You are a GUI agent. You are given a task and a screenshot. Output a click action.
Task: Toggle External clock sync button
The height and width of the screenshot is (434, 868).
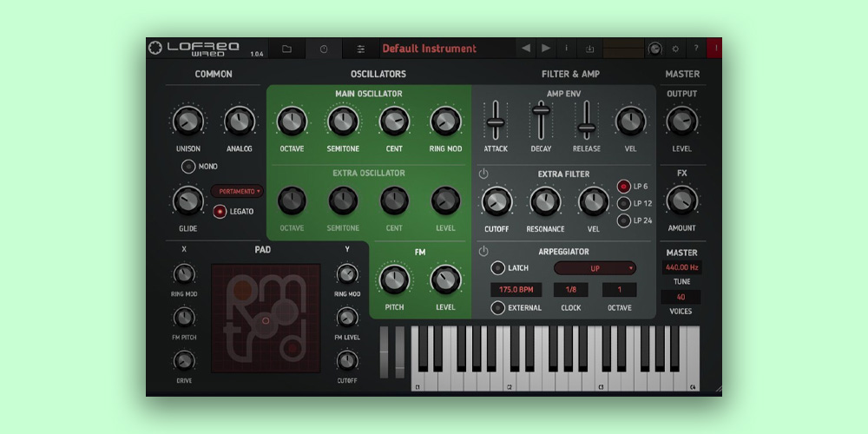pyautogui.click(x=497, y=308)
